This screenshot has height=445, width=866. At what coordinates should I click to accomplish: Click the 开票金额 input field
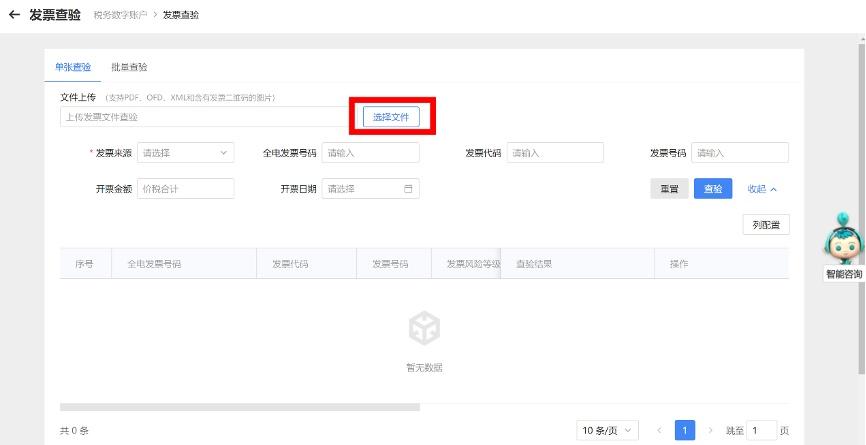tap(185, 189)
